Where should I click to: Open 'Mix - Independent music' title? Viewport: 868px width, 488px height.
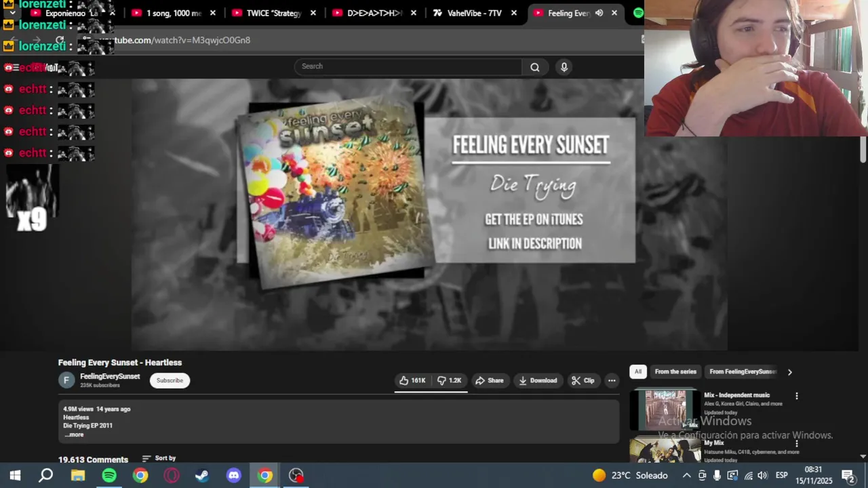(x=736, y=395)
